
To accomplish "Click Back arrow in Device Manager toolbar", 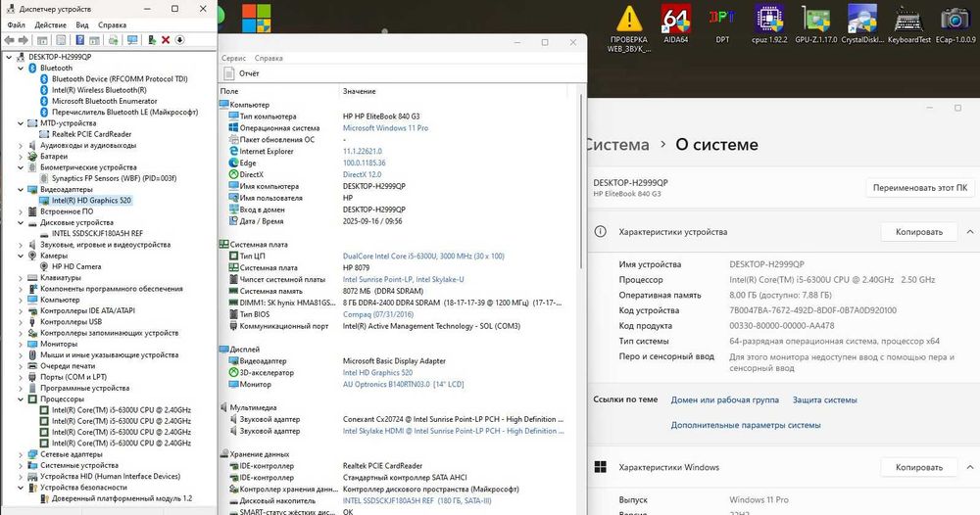I will tap(10, 40).
